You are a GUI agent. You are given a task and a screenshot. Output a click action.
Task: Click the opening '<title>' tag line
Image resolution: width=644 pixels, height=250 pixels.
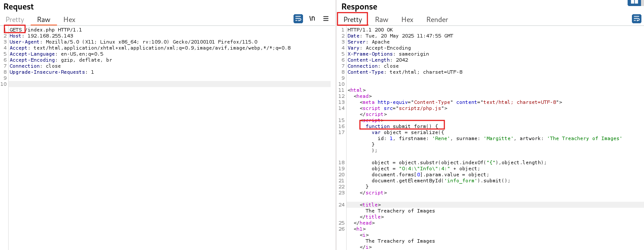pyautogui.click(x=370, y=205)
